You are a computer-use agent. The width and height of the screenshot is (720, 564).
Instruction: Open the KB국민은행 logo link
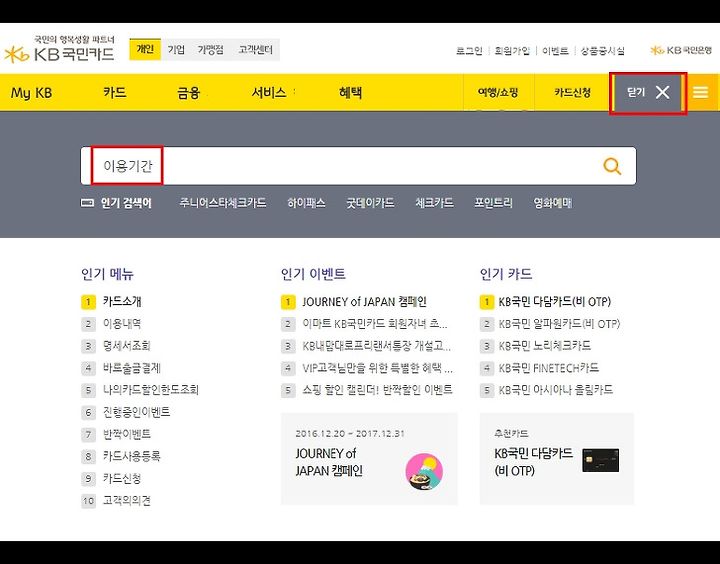pos(681,50)
